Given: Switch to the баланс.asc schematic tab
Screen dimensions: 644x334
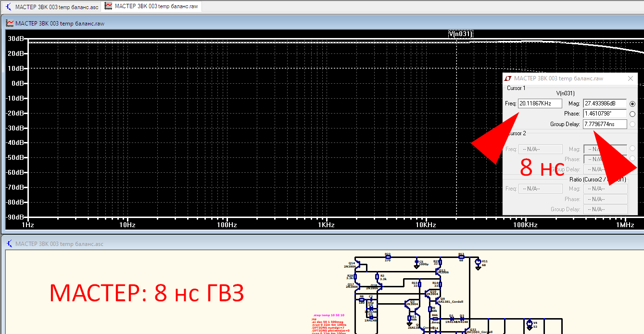Looking at the screenshot, I should [x=52, y=7].
